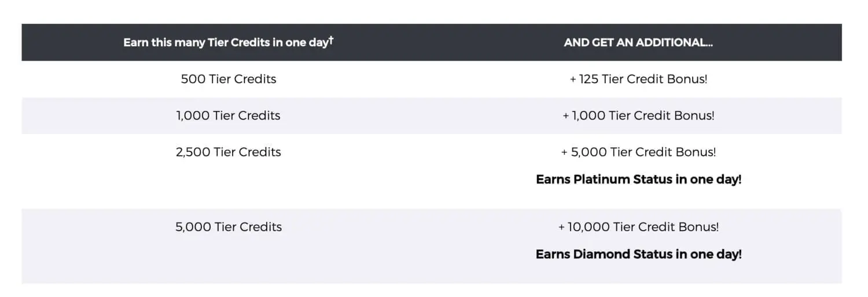Click the number "2,500" in the left column
This screenshot has height=297, width=868.
click(x=193, y=152)
